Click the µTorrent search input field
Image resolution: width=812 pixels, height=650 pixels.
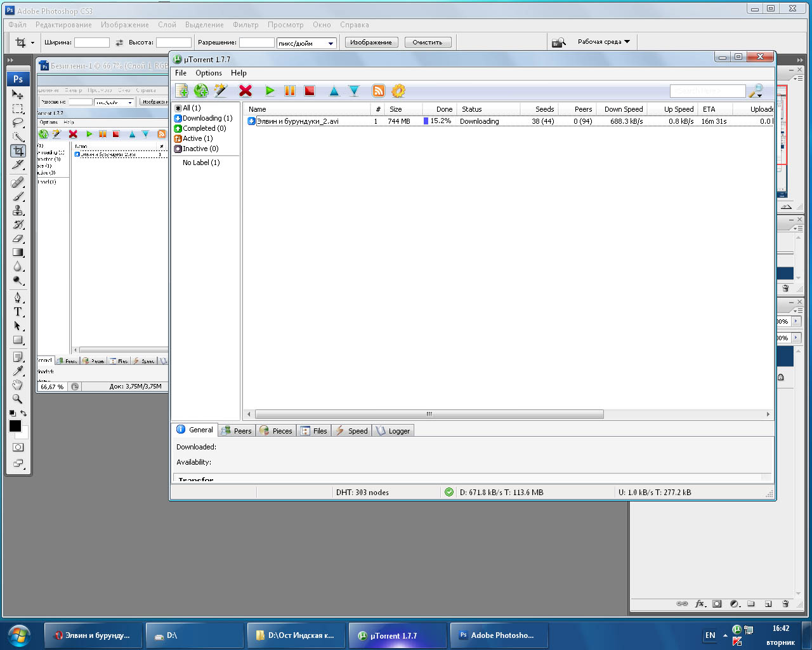pyautogui.click(x=707, y=91)
